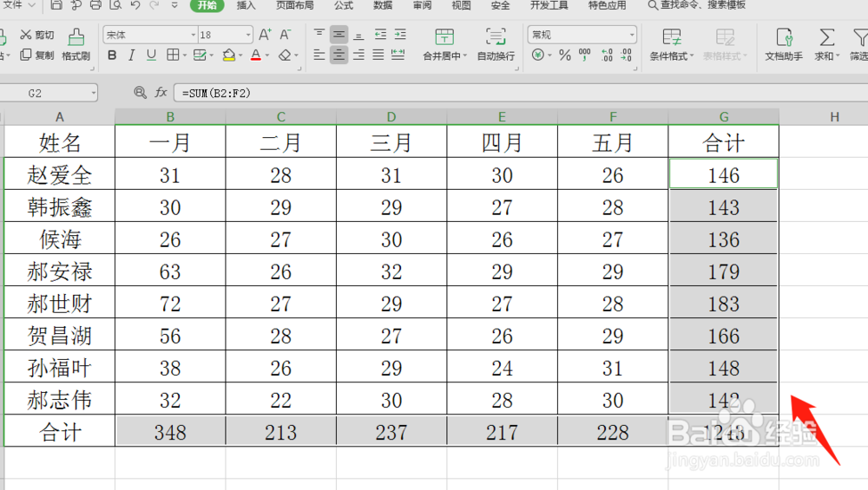The width and height of the screenshot is (868, 490).
Task: Toggle Wrap Text (自动换行)
Action: coord(496,45)
